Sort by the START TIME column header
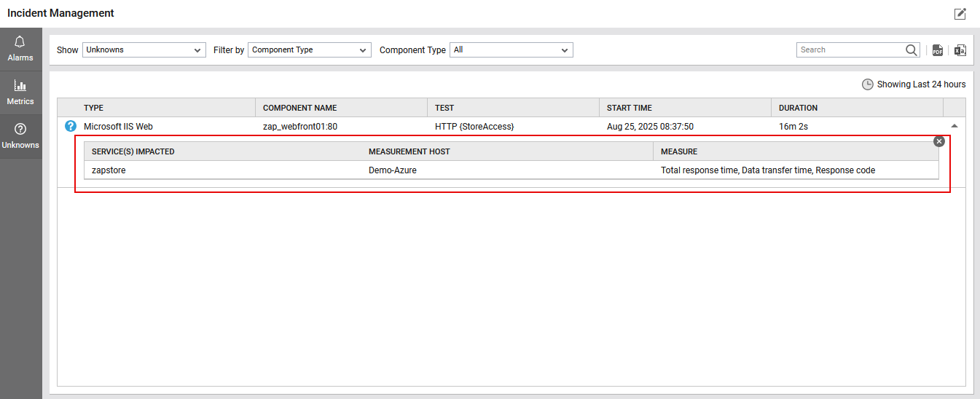The height and width of the screenshot is (399, 980). [x=629, y=108]
